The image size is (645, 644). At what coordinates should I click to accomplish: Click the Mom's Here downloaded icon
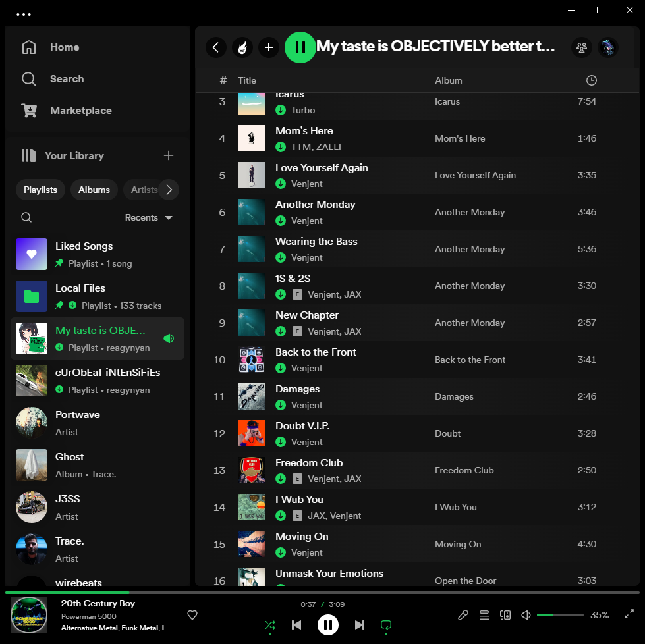point(281,147)
